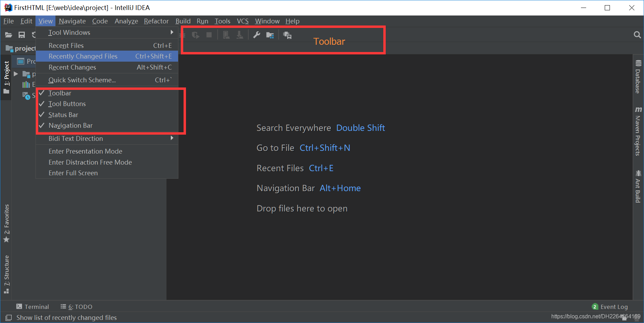Screen dimensions: 644x323
Task: Expand the project folder tree arrow
Action: tap(16, 74)
